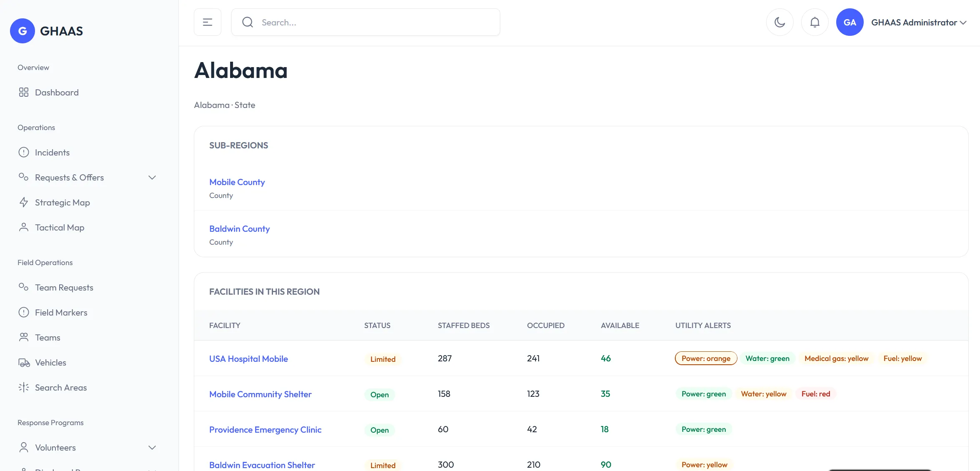
Task: Click the Search Areas icon
Action: click(x=24, y=388)
